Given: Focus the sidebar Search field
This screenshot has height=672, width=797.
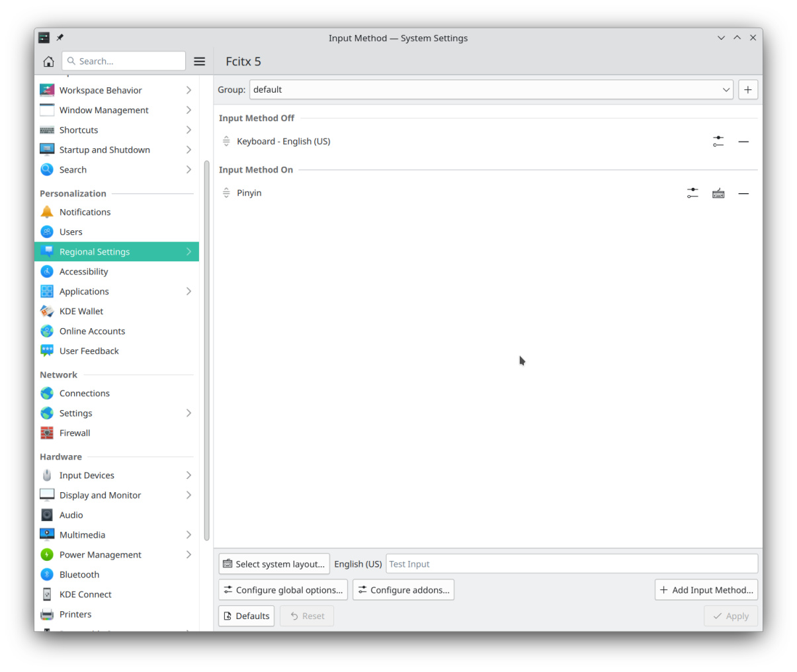Looking at the screenshot, I should 124,61.
